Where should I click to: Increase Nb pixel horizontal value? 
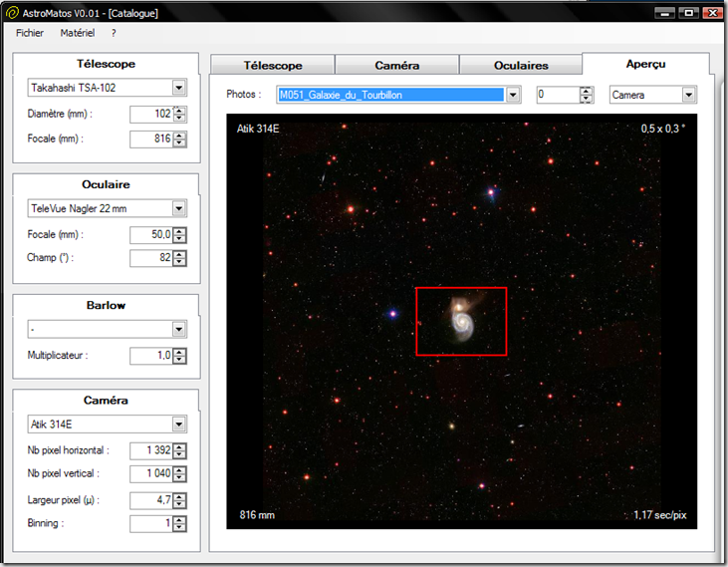tap(179, 446)
